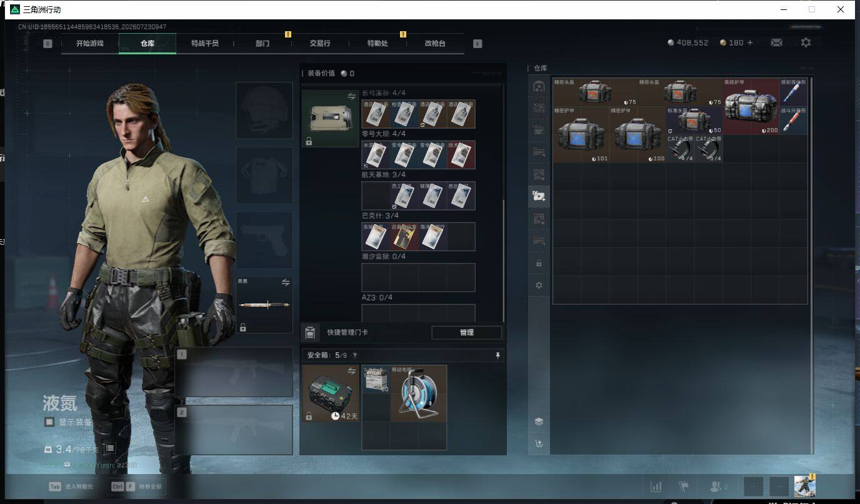Open the mail envelope icon

pos(776,42)
